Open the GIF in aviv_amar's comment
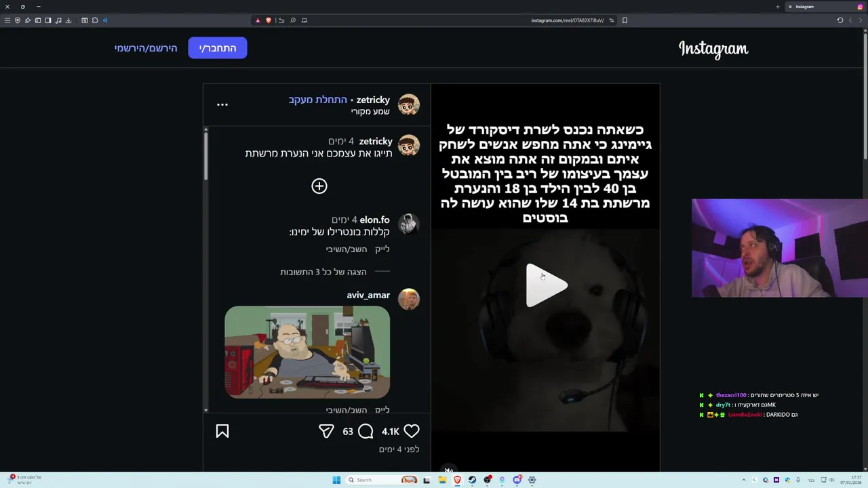Screen dimensions: 868x488 coord(307,352)
